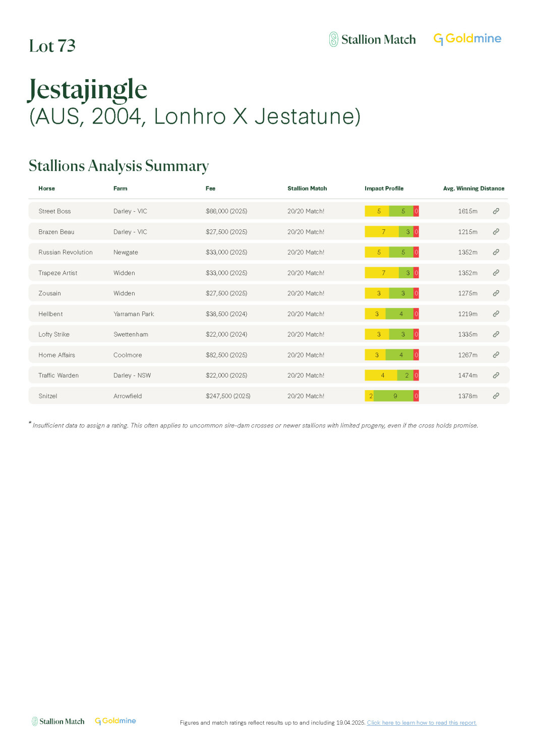535x756 pixels.
Task: Select the Snitzel horse name
Action: click(x=48, y=396)
